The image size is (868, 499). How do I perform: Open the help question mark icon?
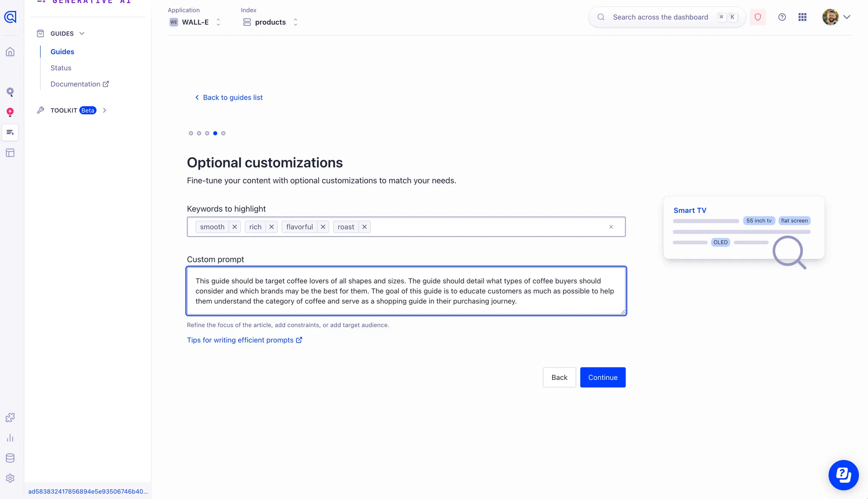click(782, 17)
